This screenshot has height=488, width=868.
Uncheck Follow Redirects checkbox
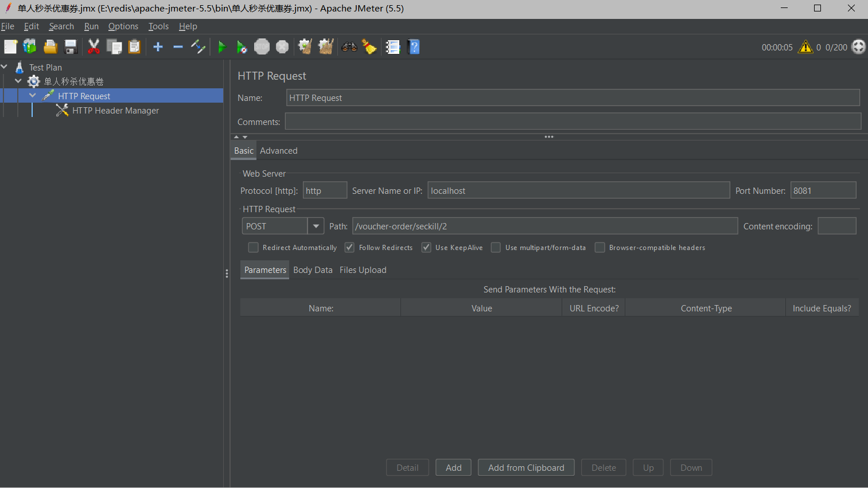[349, 247]
